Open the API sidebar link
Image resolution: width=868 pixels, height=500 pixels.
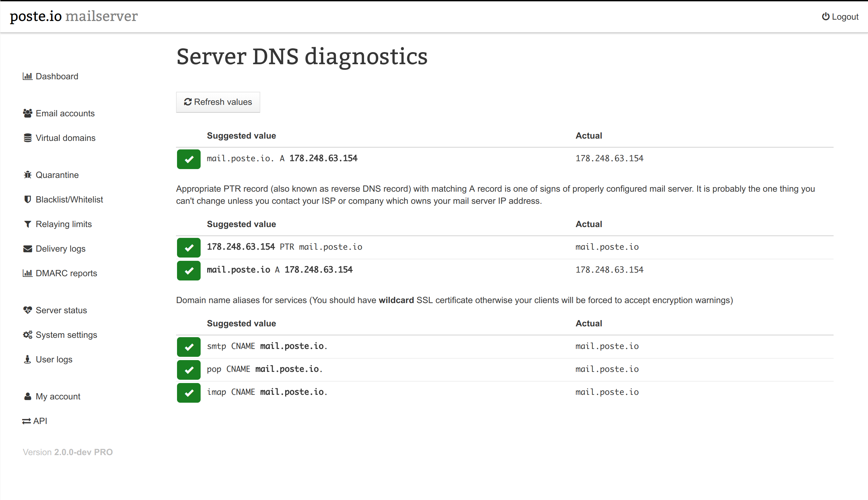click(40, 421)
